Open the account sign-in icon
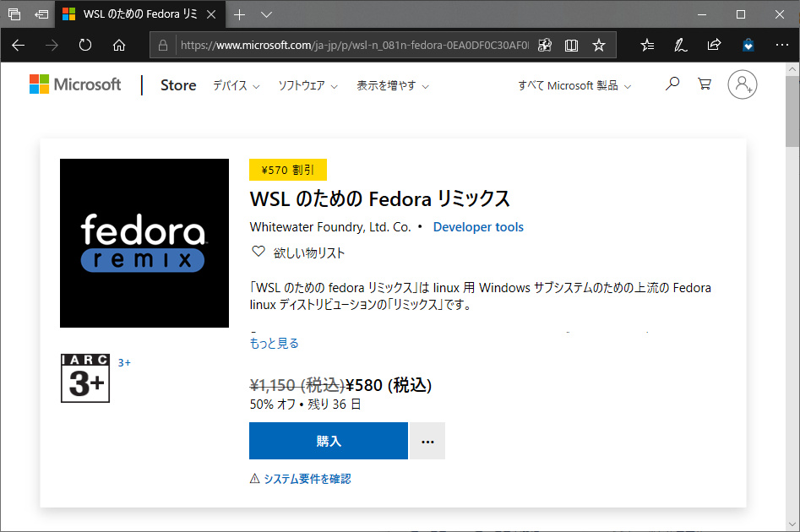Screen dimensions: 800x532 [x=742, y=84]
